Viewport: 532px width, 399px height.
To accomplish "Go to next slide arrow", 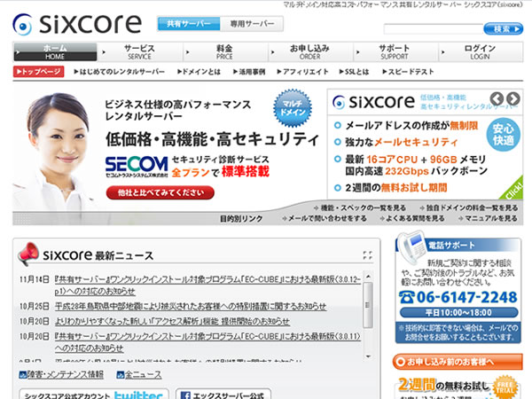I will [513, 98].
